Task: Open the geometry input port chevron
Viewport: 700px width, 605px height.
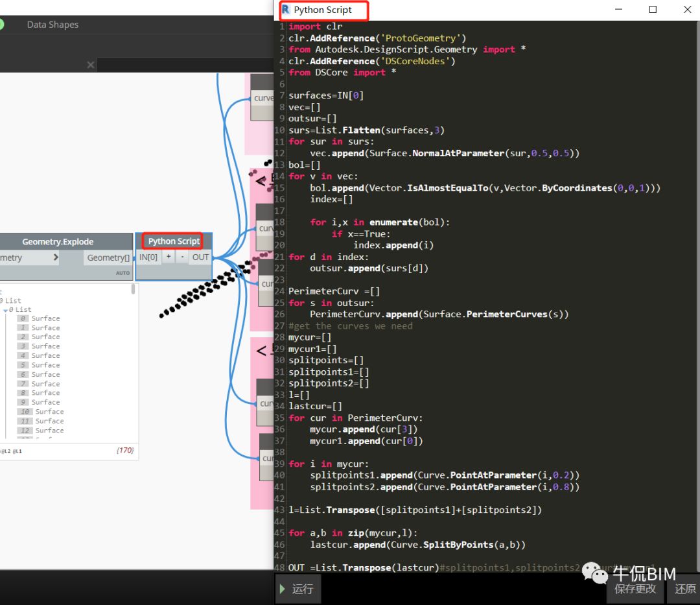Action: pyautogui.click(x=56, y=257)
